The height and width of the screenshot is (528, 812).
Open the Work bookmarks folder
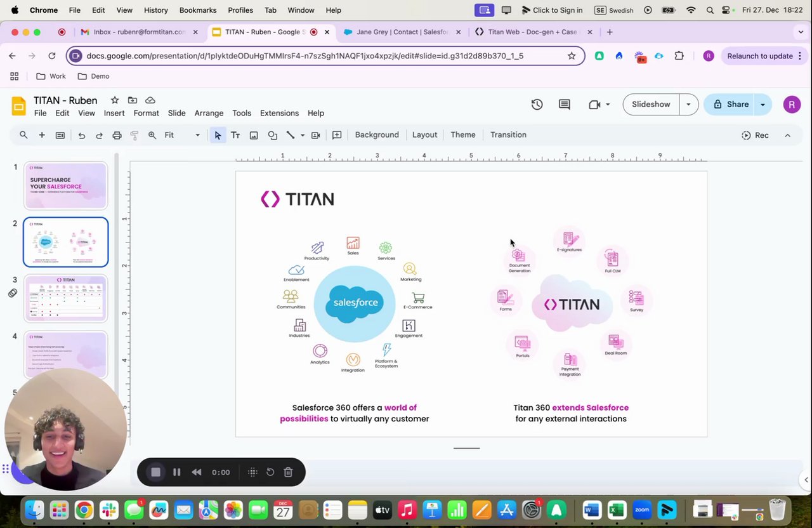[x=51, y=76]
